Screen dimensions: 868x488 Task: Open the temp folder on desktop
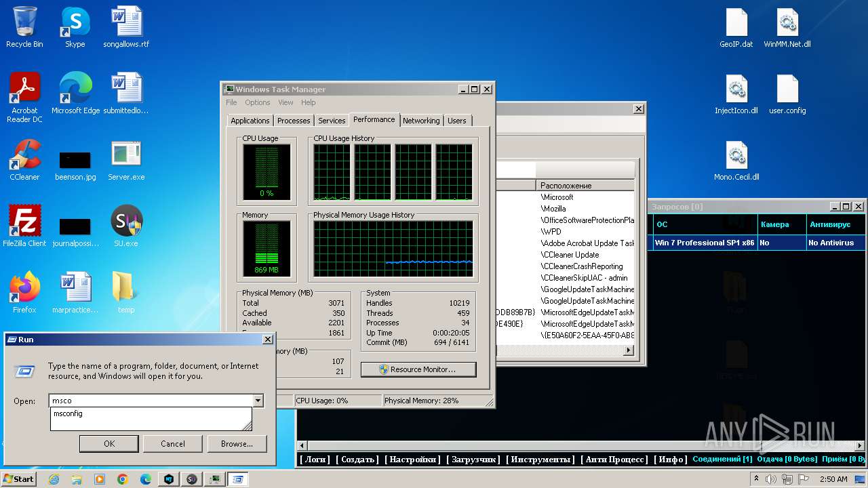click(x=126, y=293)
